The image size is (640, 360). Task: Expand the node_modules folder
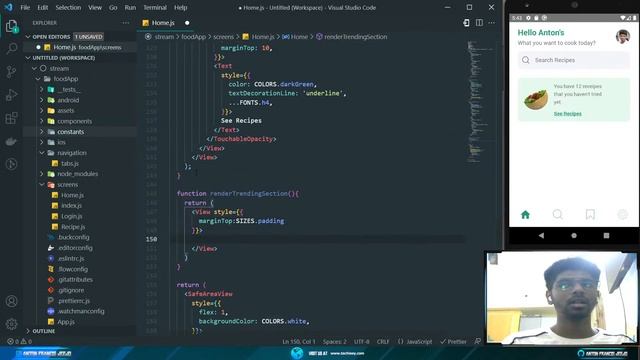click(x=42, y=174)
